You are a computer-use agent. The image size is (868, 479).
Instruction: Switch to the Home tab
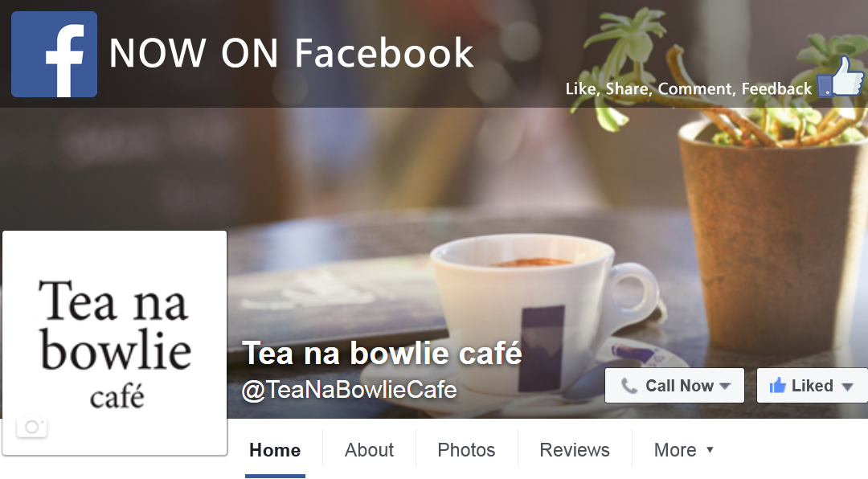pos(275,450)
